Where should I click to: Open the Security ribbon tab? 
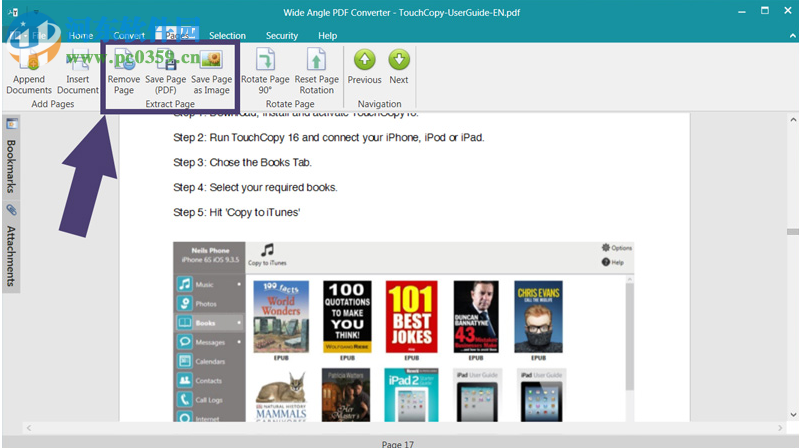coord(282,36)
